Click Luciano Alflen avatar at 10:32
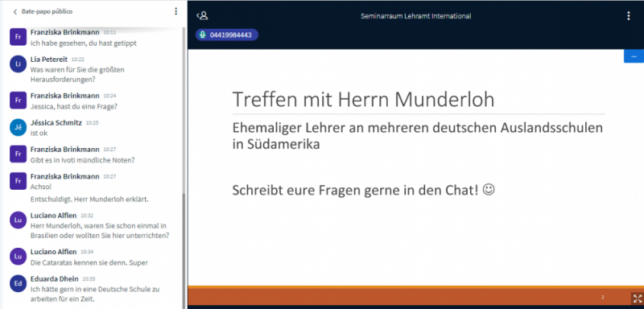 [18, 220]
